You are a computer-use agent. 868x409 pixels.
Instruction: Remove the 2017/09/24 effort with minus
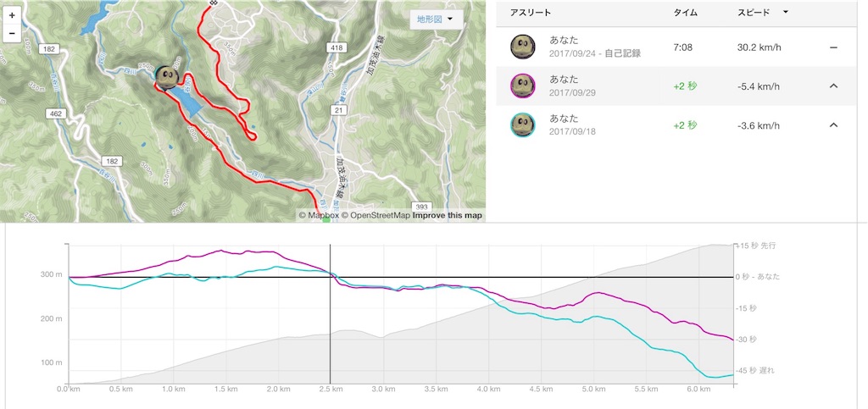(832, 47)
